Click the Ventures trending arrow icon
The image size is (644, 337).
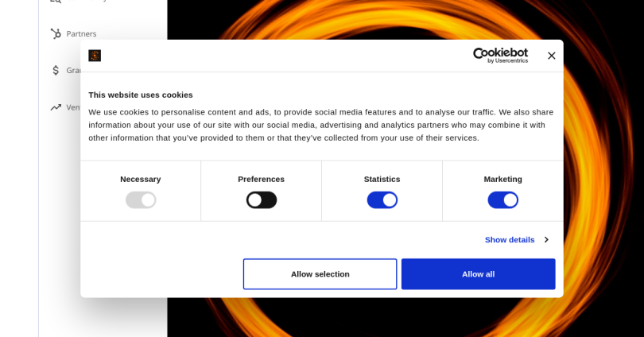(x=56, y=107)
